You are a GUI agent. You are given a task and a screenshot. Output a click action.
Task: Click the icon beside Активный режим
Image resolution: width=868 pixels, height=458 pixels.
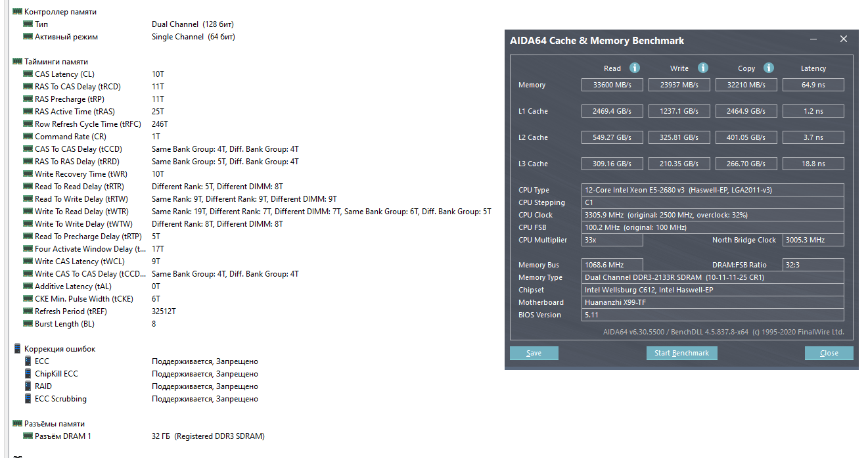click(x=28, y=37)
